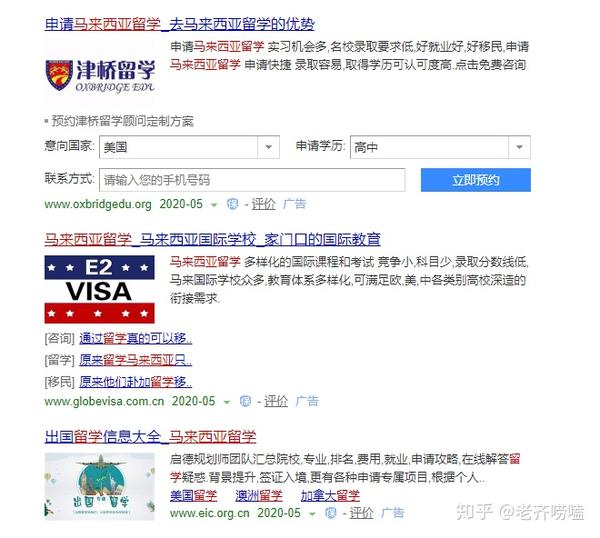Open the 美国留学 sublink
Image resolution: width=600 pixels, height=538 pixels.
pos(194,496)
